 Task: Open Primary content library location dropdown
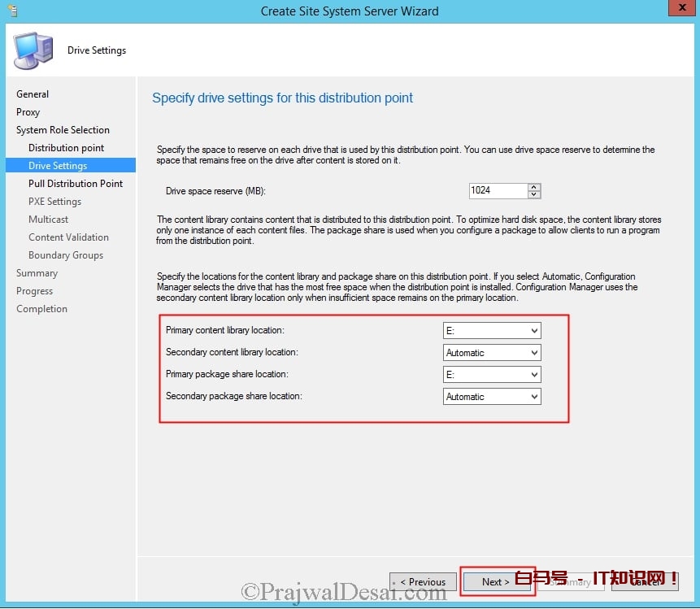[492, 330]
